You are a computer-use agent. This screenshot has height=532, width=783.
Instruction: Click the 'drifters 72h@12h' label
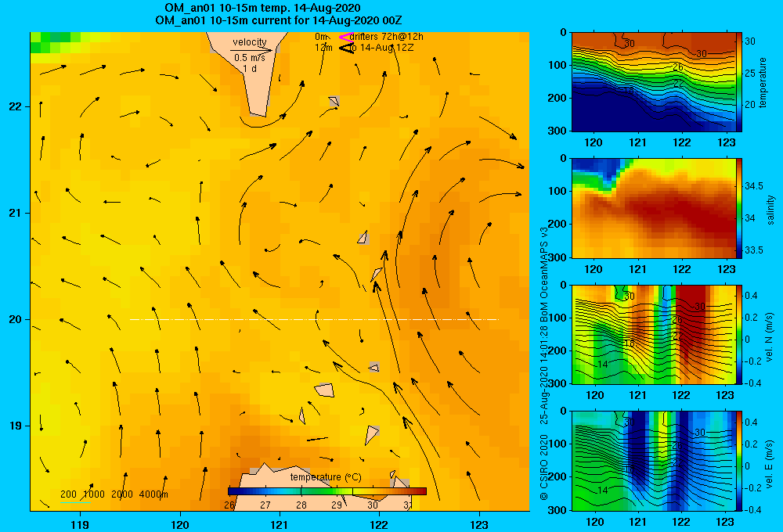click(387, 37)
